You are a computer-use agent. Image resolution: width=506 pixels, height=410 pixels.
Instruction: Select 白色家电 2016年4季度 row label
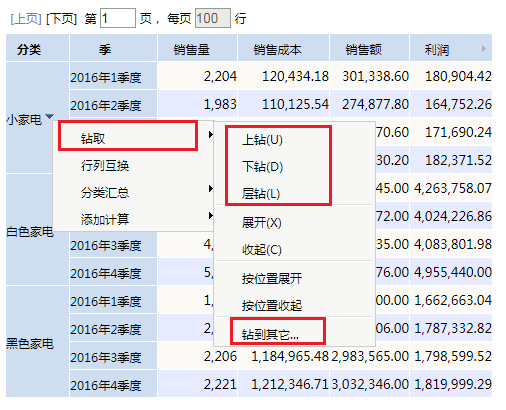click(x=113, y=272)
